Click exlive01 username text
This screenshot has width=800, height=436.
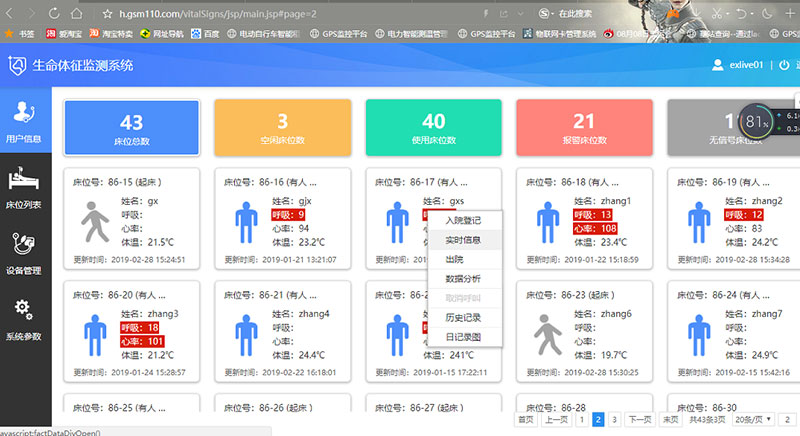[x=746, y=65]
